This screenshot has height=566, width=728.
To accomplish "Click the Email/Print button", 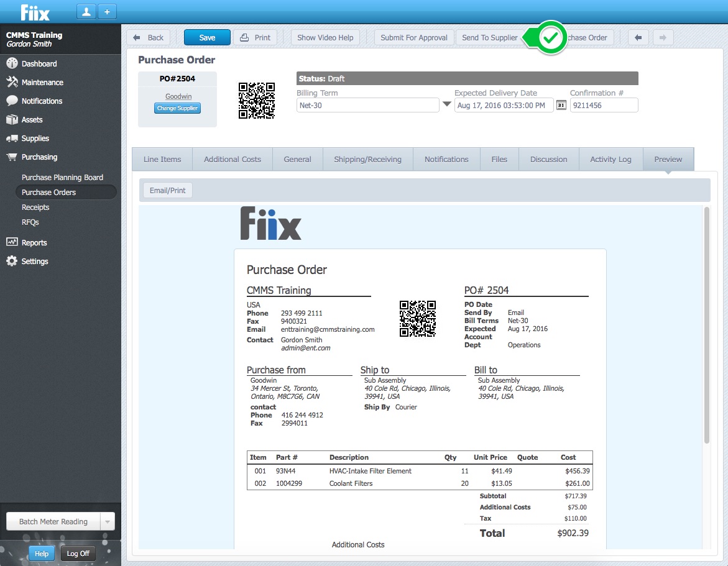I will (x=167, y=190).
